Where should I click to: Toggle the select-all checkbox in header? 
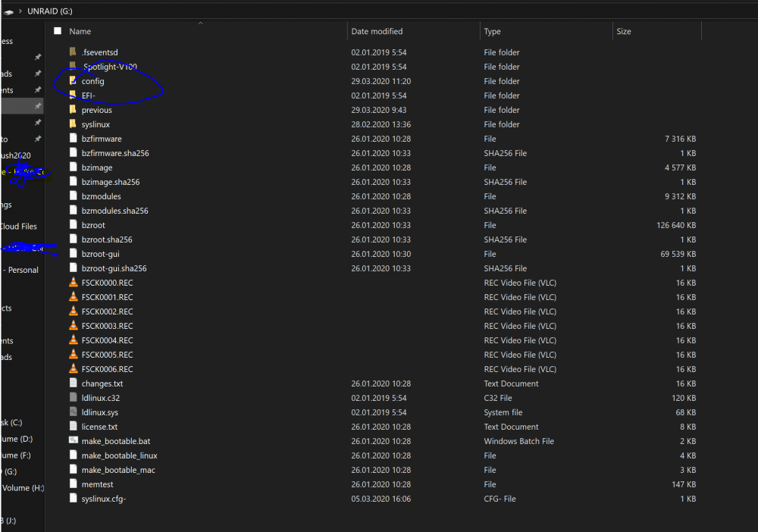coord(58,31)
